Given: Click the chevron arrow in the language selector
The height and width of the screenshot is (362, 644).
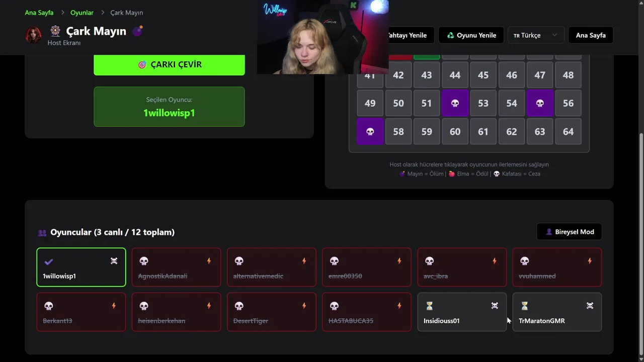Looking at the screenshot, I should point(554,35).
